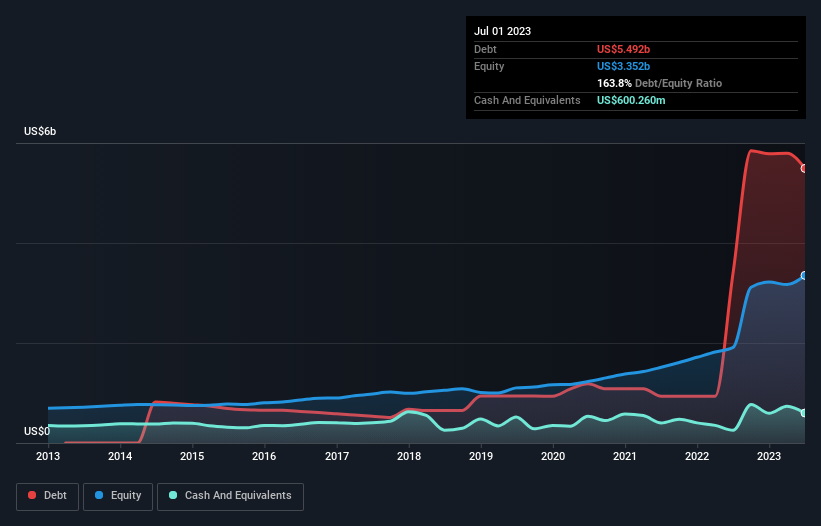The image size is (821, 526).
Task: Click the blue Equity endpoint marker
Action: [804, 276]
